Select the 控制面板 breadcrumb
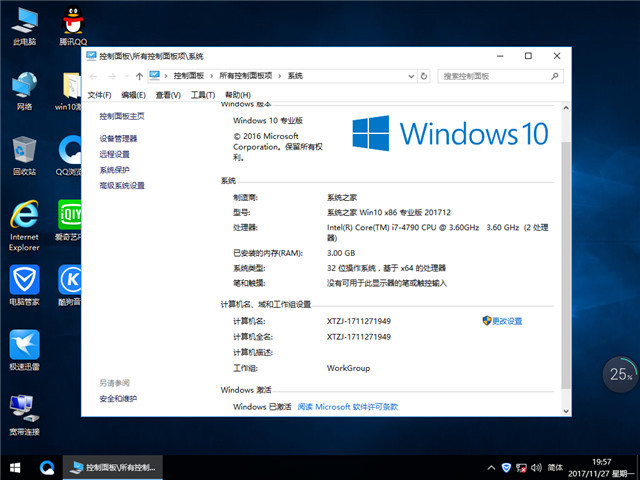 point(189,76)
